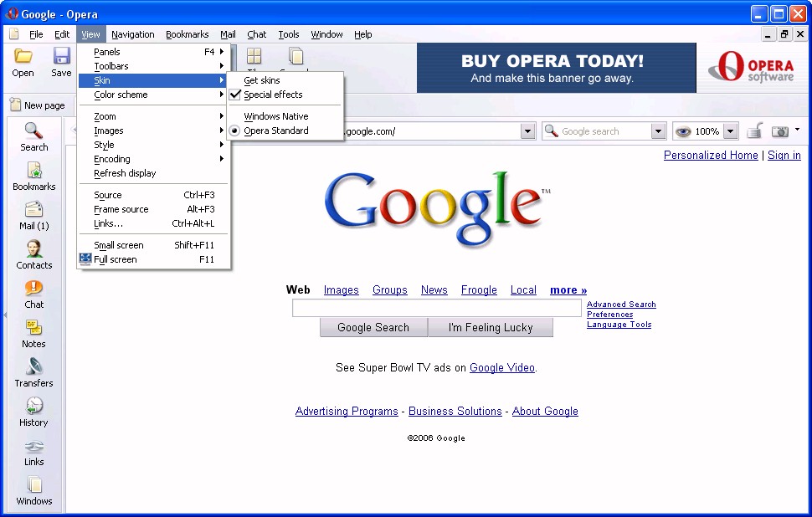Select Full screen menu item
Image resolution: width=812 pixels, height=517 pixels.
tap(152, 259)
